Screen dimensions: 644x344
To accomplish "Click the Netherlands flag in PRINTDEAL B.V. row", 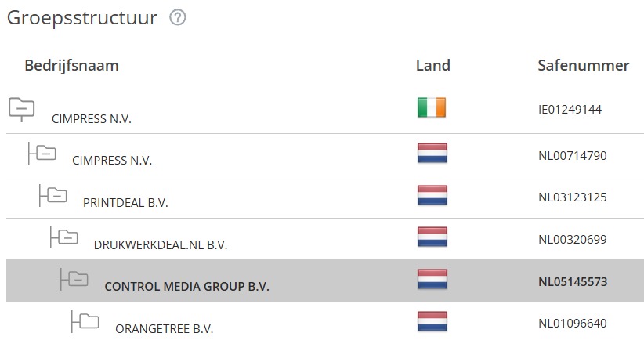I will point(432,195).
